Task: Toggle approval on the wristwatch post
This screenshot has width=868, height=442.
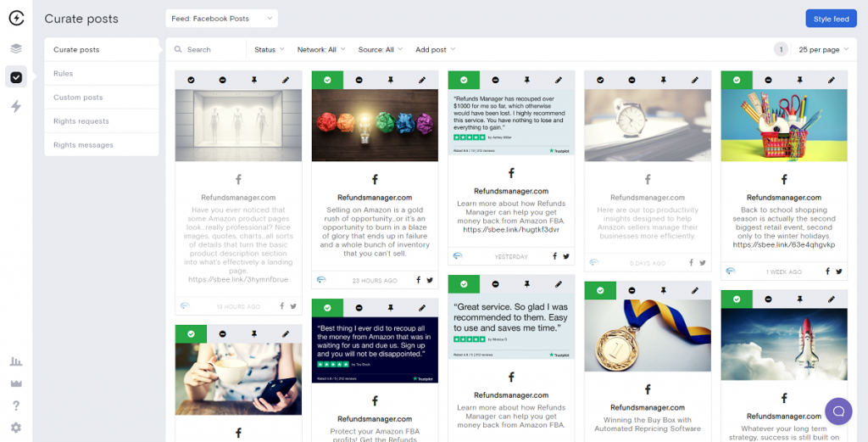Action: point(600,81)
